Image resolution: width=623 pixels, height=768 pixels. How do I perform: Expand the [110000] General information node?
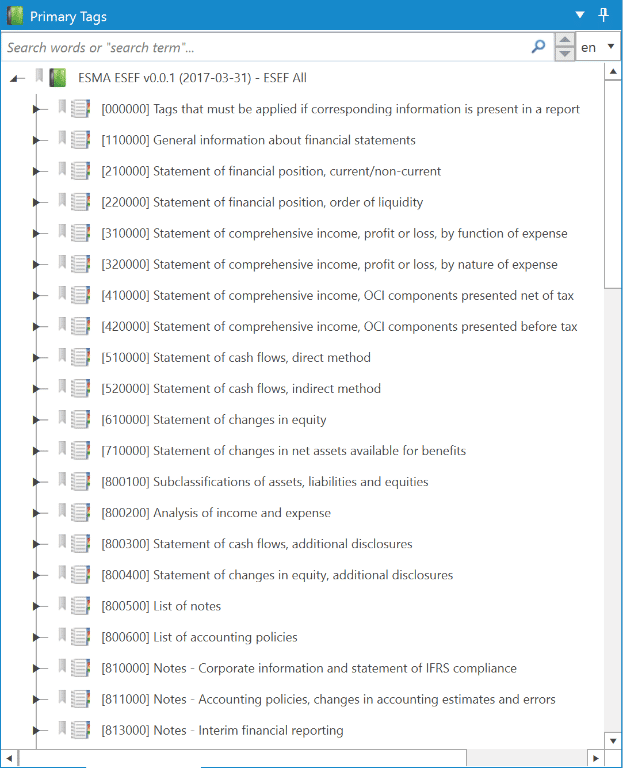coord(36,140)
